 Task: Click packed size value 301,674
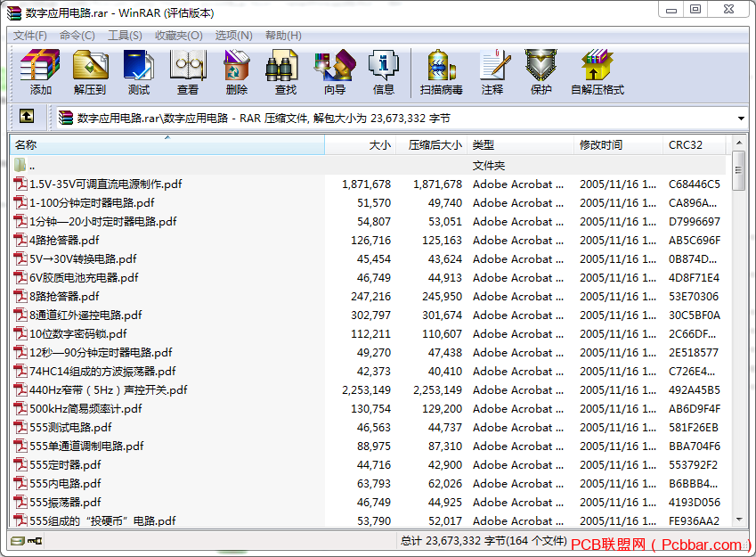point(442,315)
